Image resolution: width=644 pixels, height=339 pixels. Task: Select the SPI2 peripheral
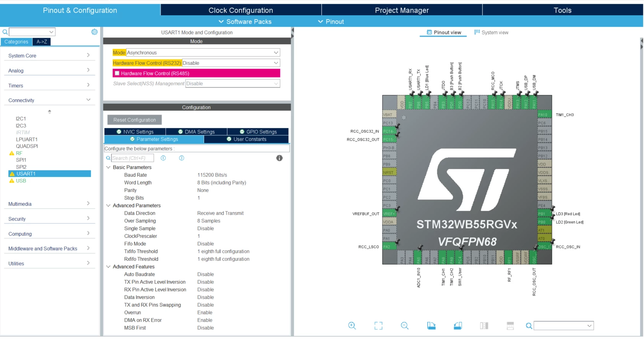21,167
